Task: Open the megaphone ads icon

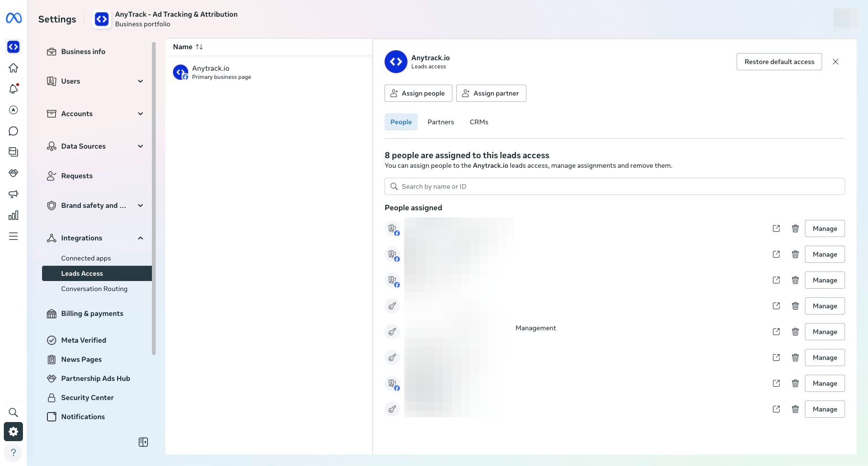Action: point(13,194)
